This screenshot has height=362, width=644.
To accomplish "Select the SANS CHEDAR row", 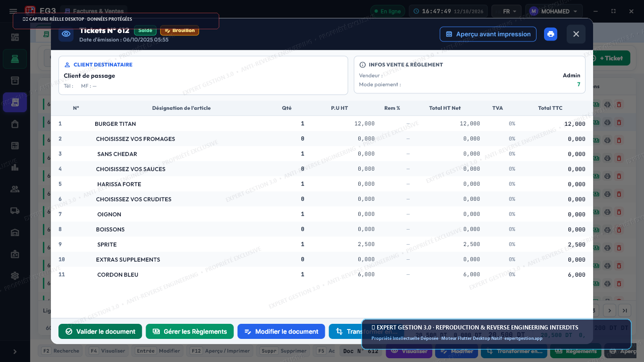I will pos(322,154).
